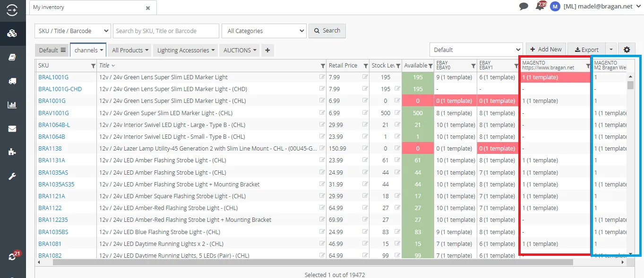
Task: Filter the Available column
Action: tap(430, 66)
